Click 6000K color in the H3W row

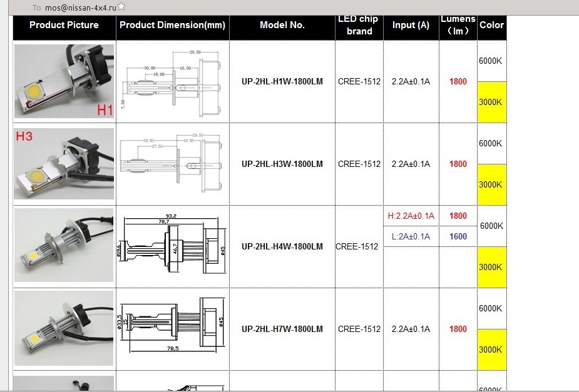490,143
